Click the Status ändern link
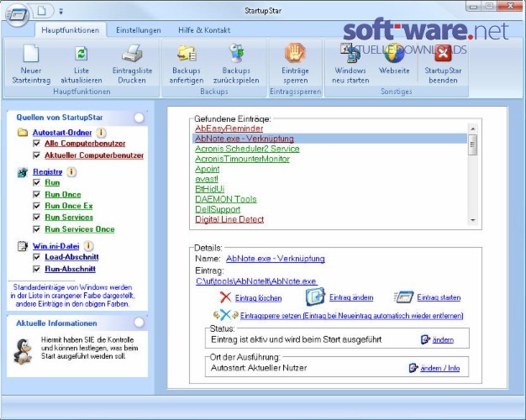Screen dimensions: 526x420 click(x=443, y=340)
